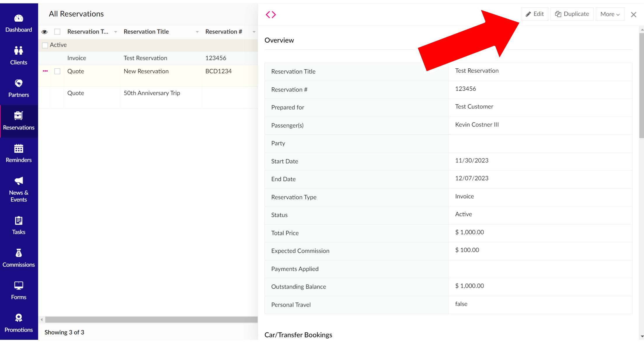Click the horizontal scrollbar under reservations list
The image size is (644, 343).
[x=151, y=320]
